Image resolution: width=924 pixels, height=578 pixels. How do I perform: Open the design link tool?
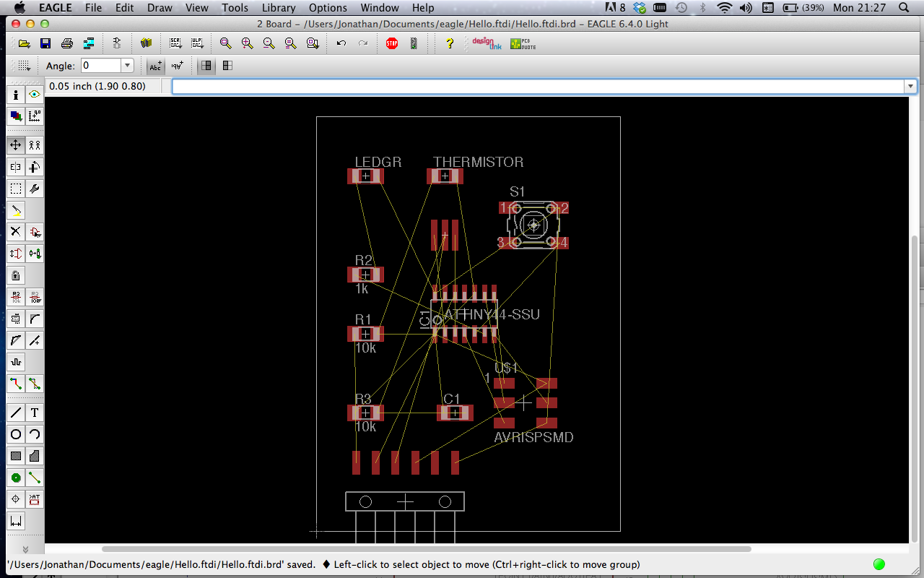(487, 43)
